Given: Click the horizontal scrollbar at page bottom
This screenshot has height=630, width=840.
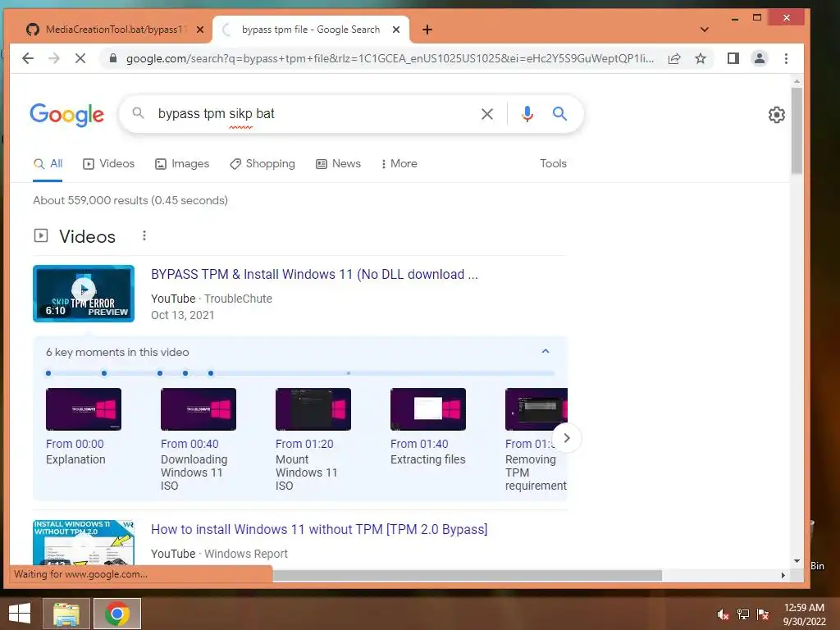Looking at the screenshot, I should point(467,575).
